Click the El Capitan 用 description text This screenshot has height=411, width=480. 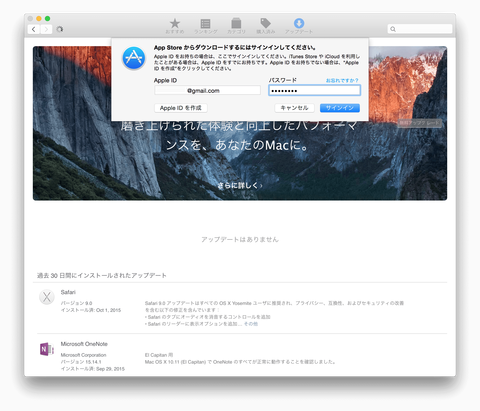(x=159, y=355)
